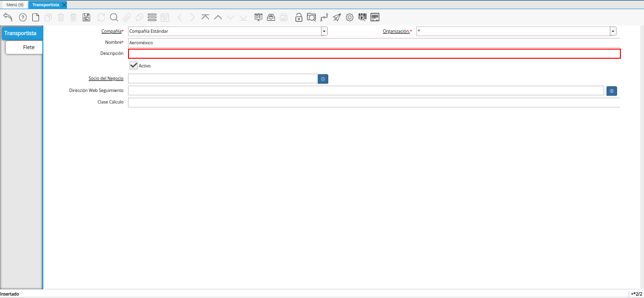This screenshot has width=644, height=298.
Task: Expand the Compañía dropdown arrow
Action: [x=324, y=31]
